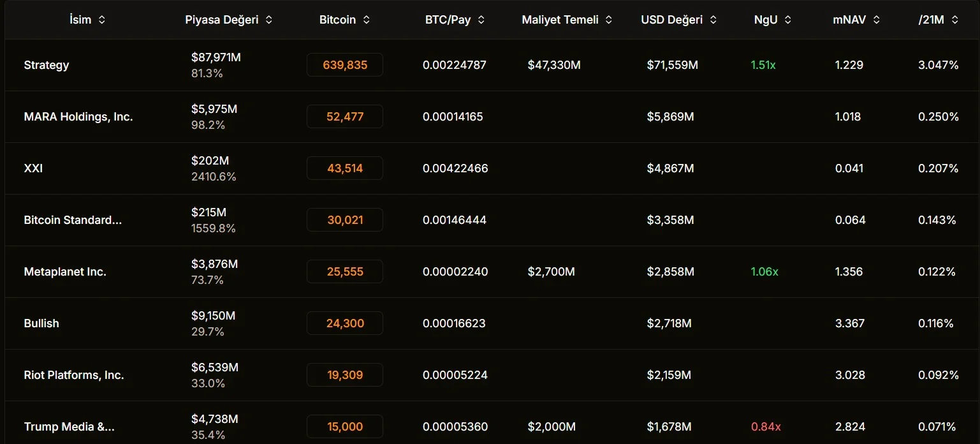Sort by /21M header text
This screenshot has height=444, width=980.
point(931,20)
